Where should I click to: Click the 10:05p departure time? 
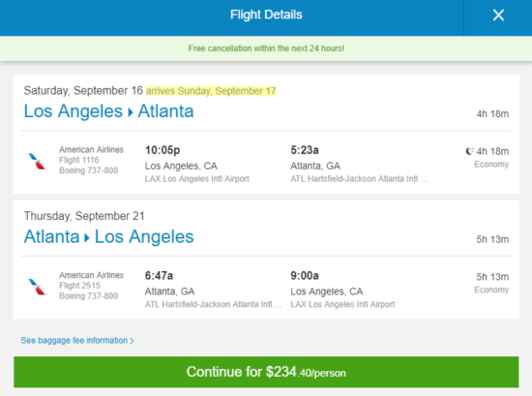(x=163, y=150)
